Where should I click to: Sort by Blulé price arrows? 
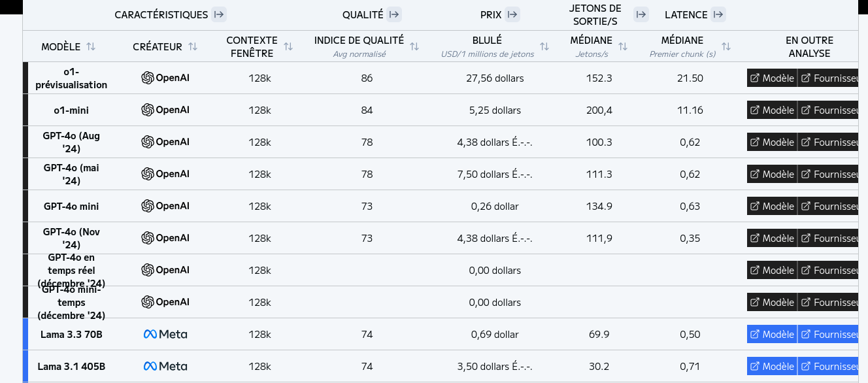[x=544, y=46]
